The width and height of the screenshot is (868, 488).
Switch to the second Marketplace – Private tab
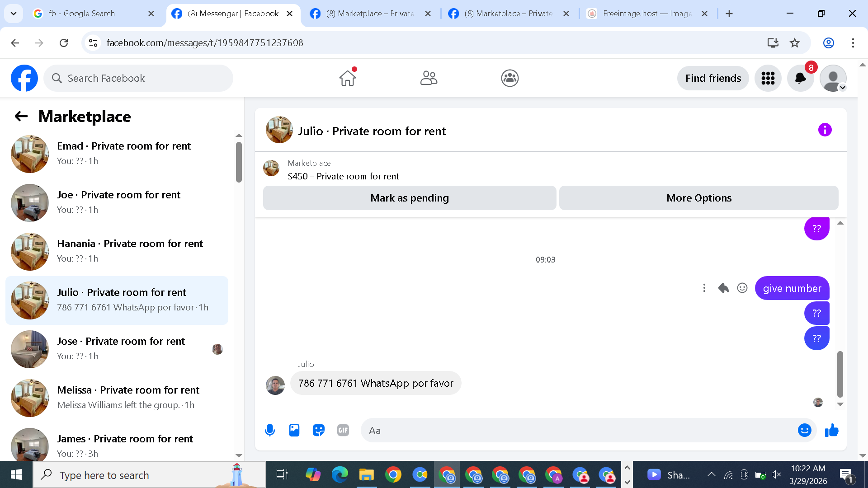[508, 14]
